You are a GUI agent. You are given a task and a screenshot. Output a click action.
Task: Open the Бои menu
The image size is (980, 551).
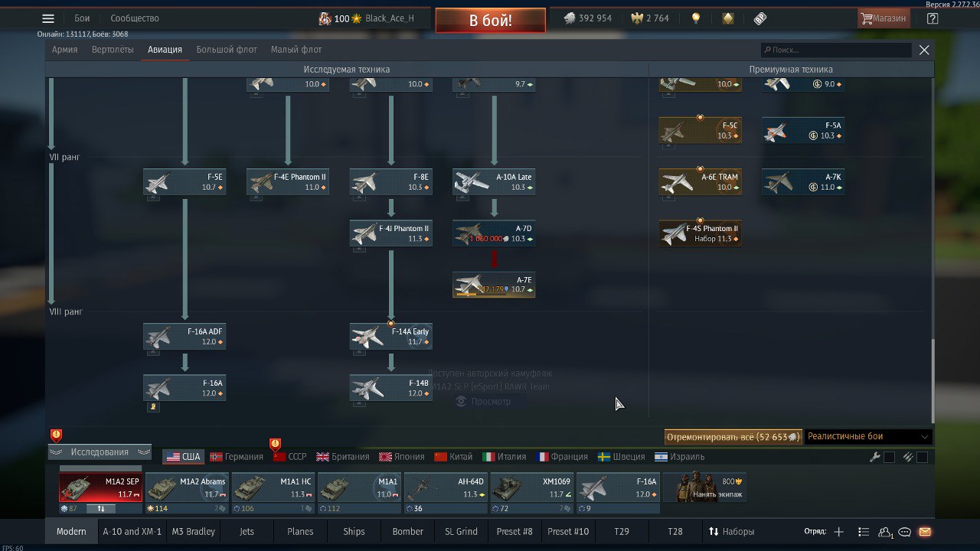tap(82, 18)
